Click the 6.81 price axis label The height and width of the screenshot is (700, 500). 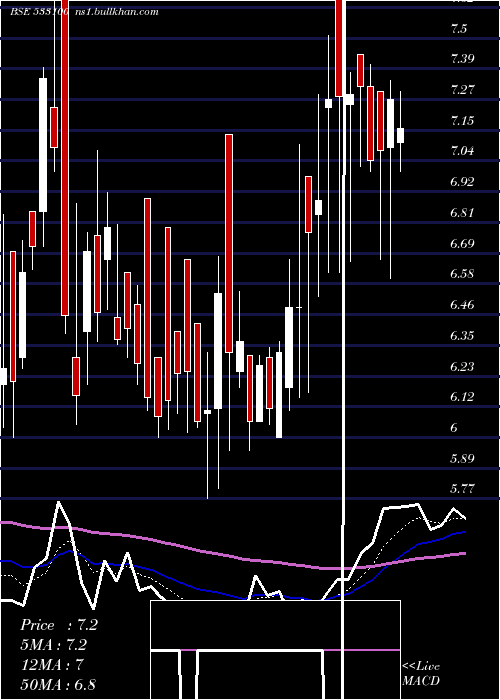pos(462,213)
